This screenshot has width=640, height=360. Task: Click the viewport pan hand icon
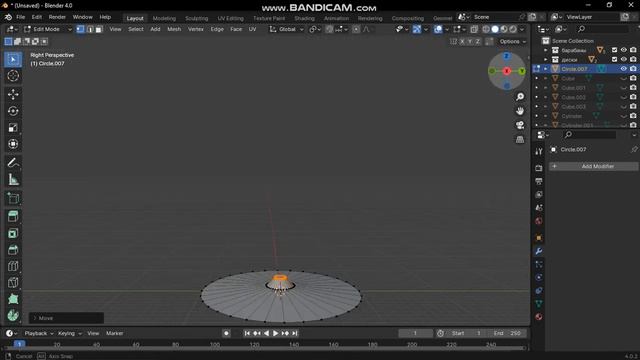click(x=520, y=111)
